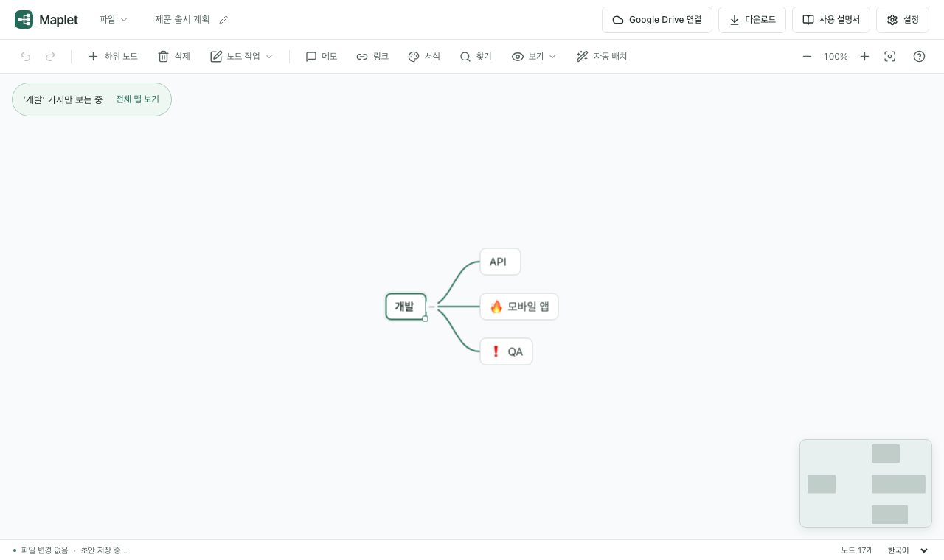The height and width of the screenshot is (560, 944).
Task: Open the 파일 menu
Action: [x=114, y=20]
